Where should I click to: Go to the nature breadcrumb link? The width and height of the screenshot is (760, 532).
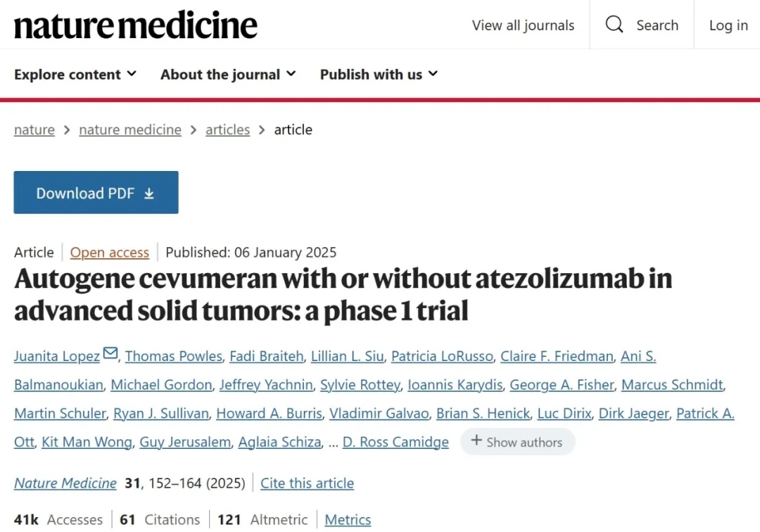pyautogui.click(x=34, y=130)
